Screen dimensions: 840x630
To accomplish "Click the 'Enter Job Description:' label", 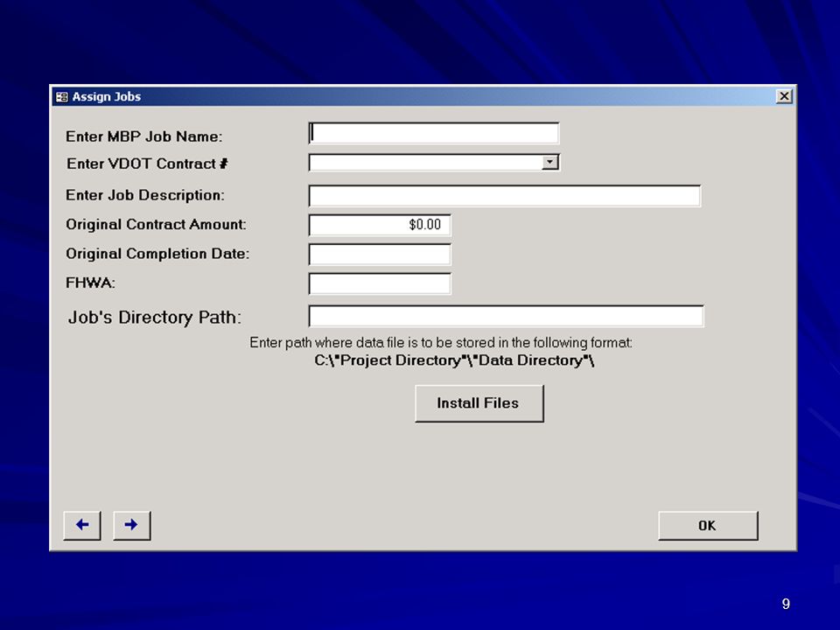I will coord(145,195).
